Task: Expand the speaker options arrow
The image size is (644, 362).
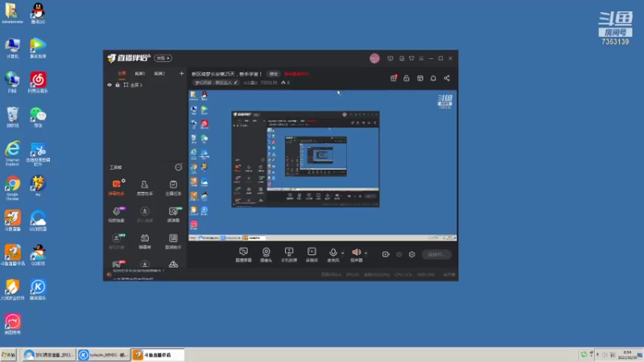Action: tap(365, 253)
